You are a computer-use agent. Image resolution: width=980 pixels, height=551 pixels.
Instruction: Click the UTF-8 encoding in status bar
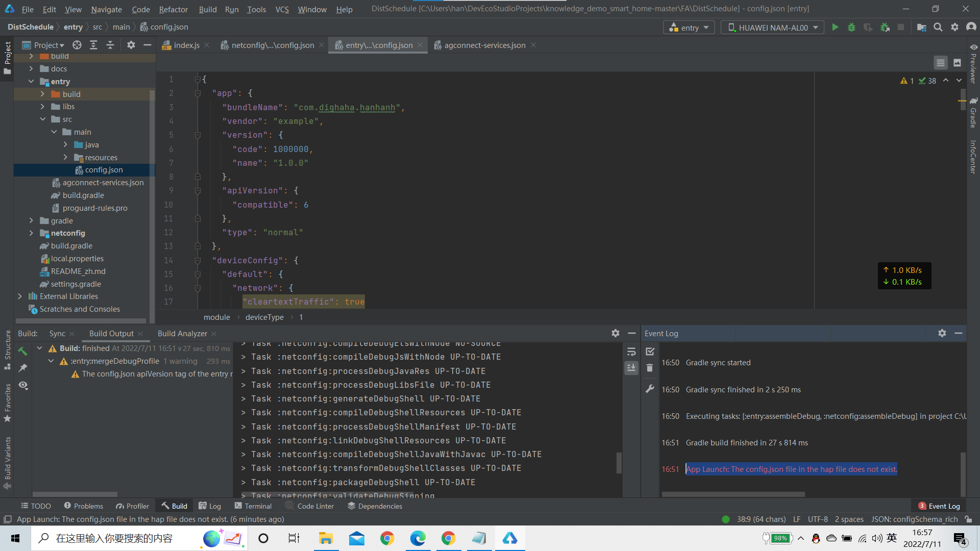818,519
